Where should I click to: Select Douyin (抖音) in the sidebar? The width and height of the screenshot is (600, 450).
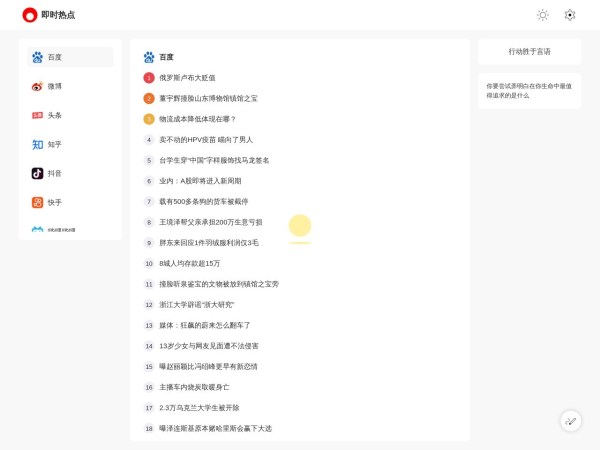click(69, 173)
